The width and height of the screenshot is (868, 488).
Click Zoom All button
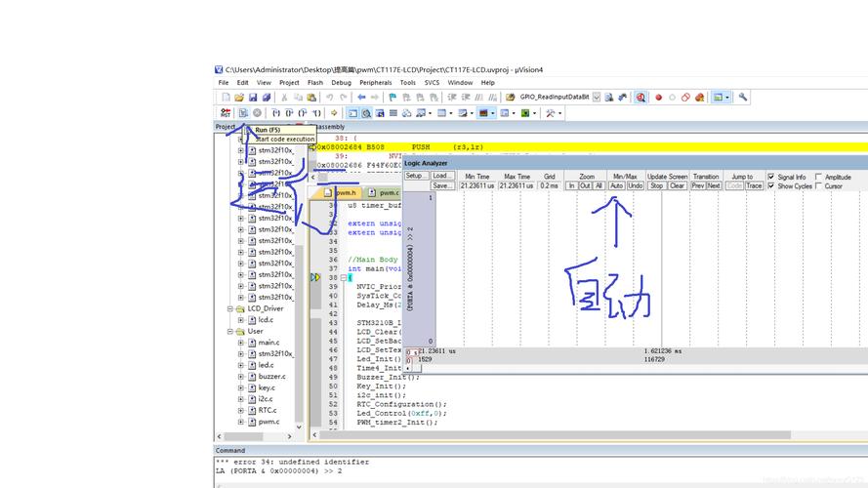pos(599,185)
